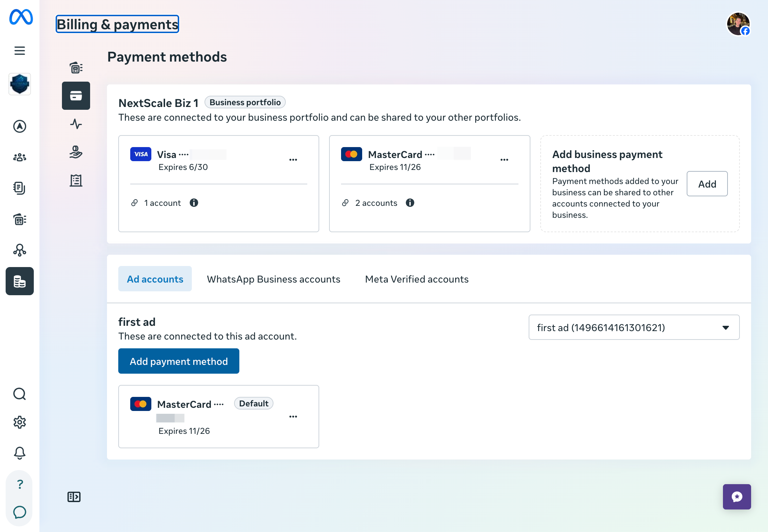Switch to Meta Verified accounts tab
The width and height of the screenshot is (768, 532).
tap(417, 279)
